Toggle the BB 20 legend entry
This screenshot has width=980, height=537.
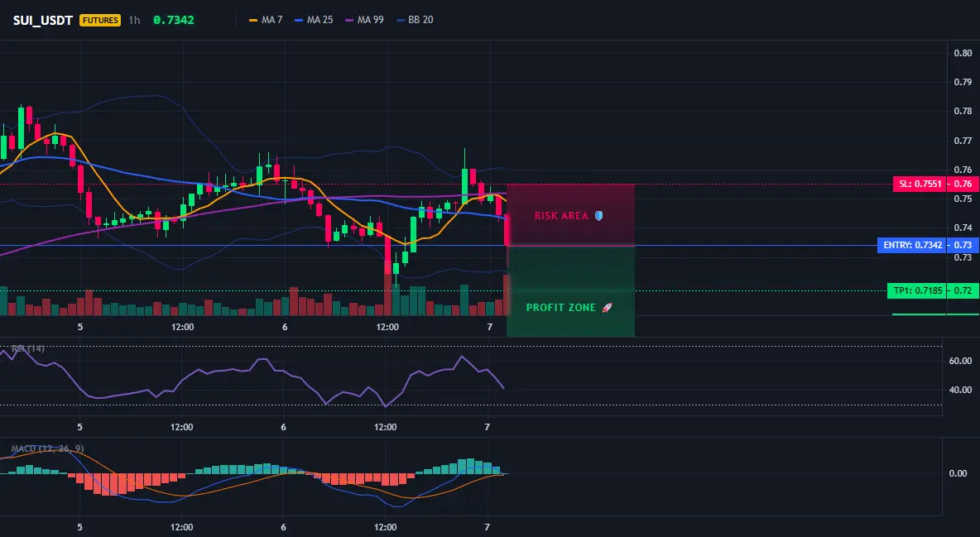(415, 20)
